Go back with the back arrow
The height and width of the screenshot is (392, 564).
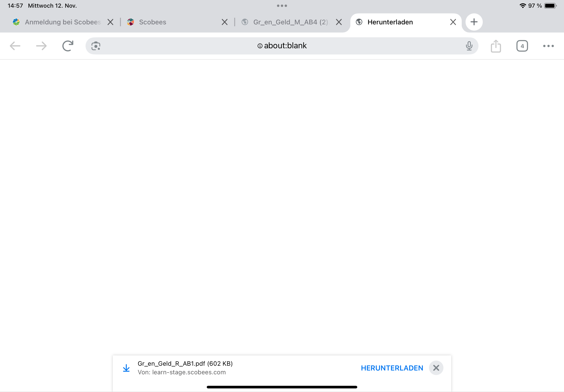point(15,46)
